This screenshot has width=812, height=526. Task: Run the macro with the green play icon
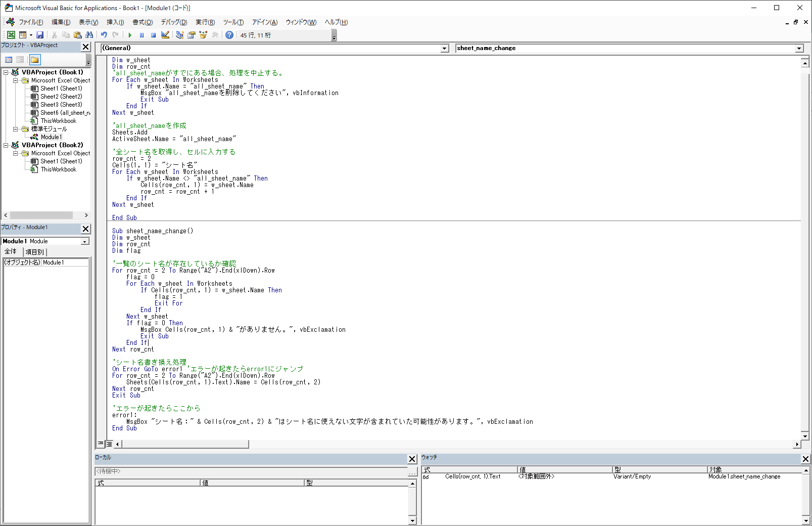[130, 35]
